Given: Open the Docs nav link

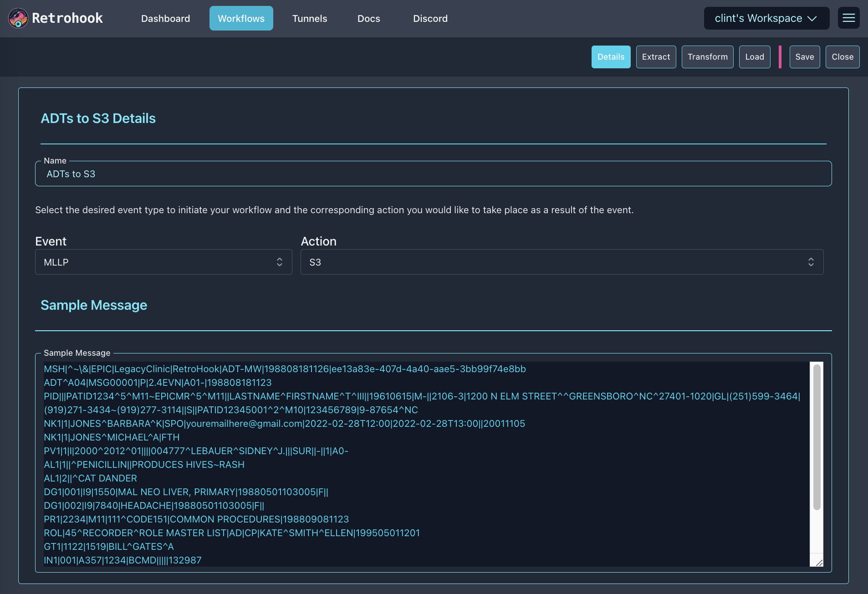Looking at the screenshot, I should [x=368, y=18].
